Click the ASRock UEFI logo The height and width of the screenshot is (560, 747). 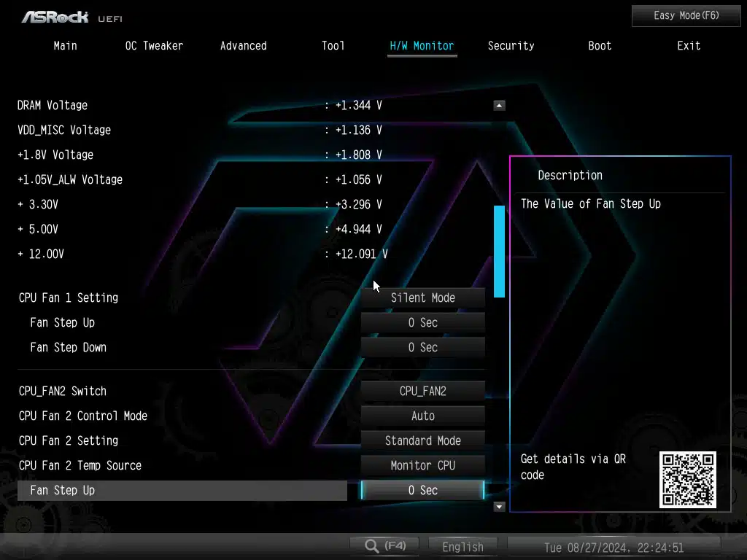72,17
